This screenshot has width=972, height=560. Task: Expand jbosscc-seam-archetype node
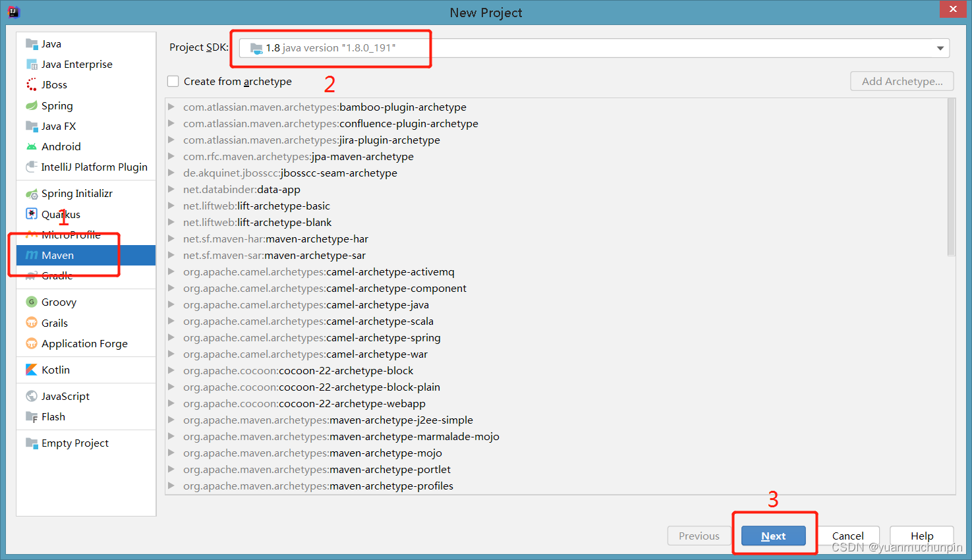click(171, 173)
